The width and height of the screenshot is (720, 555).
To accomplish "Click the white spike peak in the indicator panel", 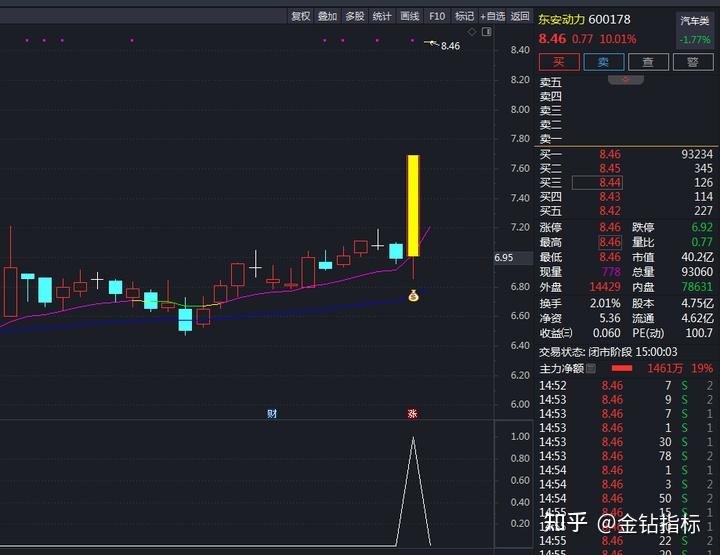I will 413,438.
